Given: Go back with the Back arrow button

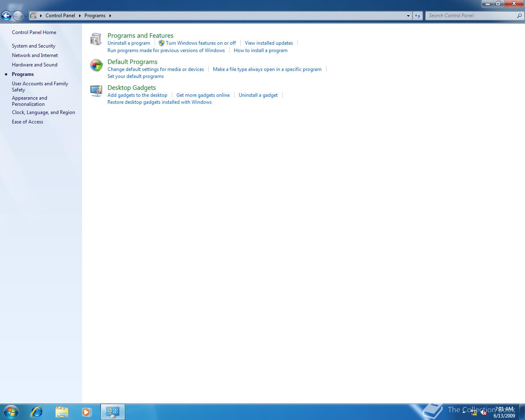Looking at the screenshot, I should [6, 16].
